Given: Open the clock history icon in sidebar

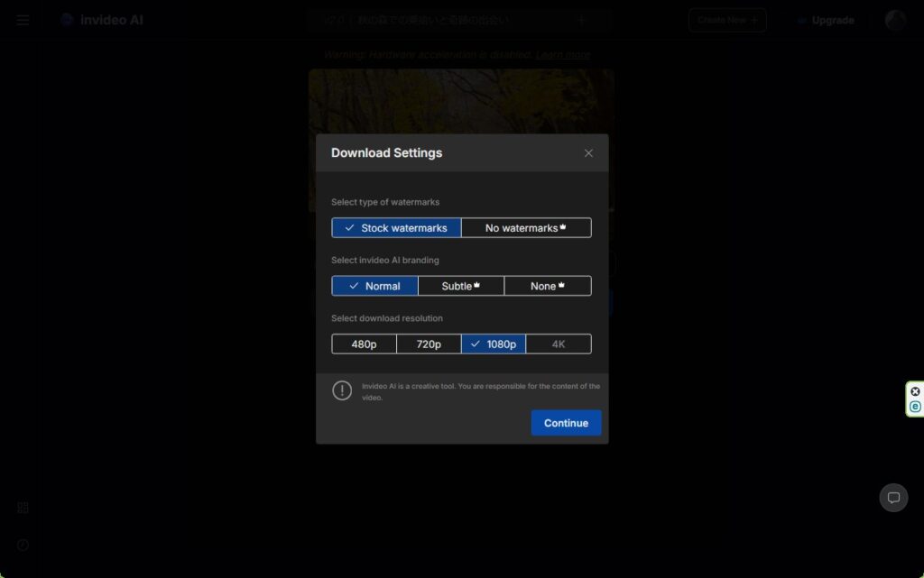Looking at the screenshot, I should [x=23, y=546].
